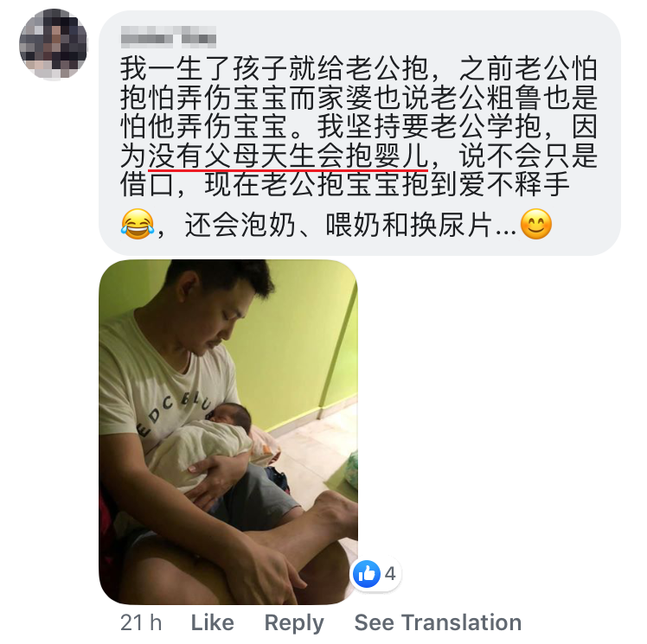
Task: Click the word 借口 in the comment
Action: click(147, 184)
